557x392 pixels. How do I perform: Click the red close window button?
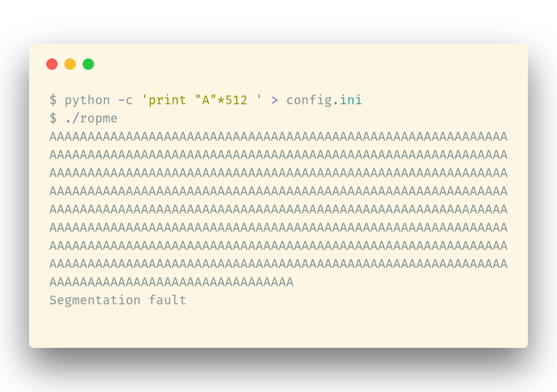(52, 64)
